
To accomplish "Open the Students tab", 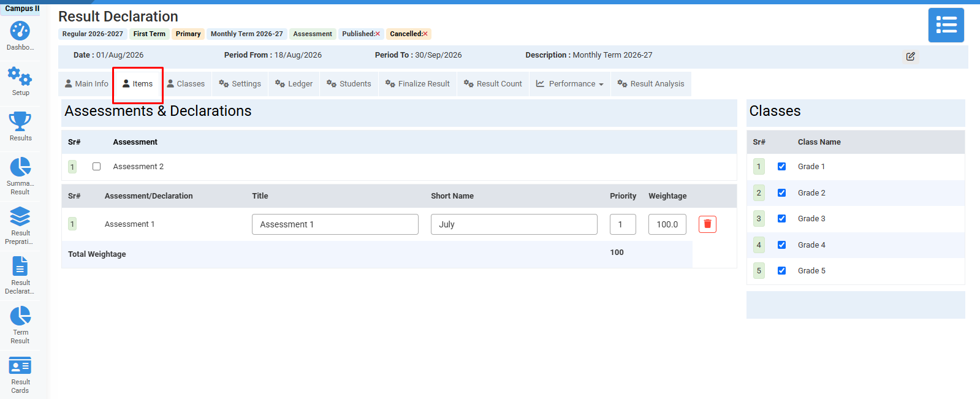I will point(349,84).
